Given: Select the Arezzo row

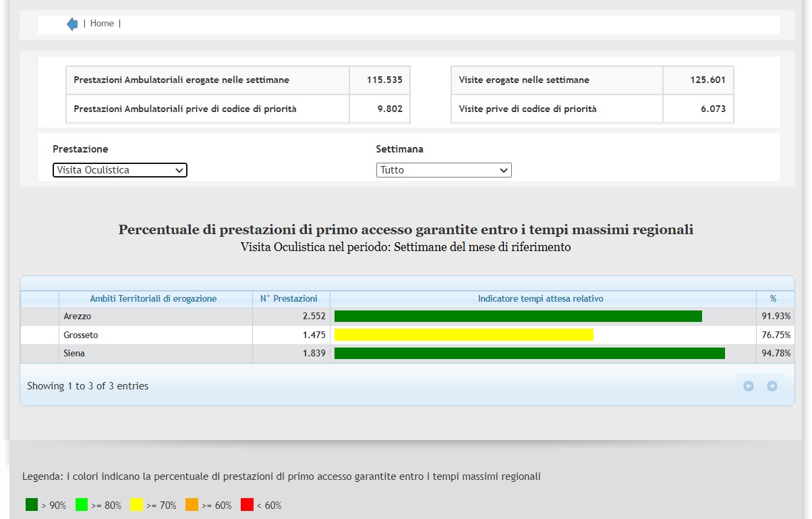Looking at the screenshot, I should coord(78,317).
